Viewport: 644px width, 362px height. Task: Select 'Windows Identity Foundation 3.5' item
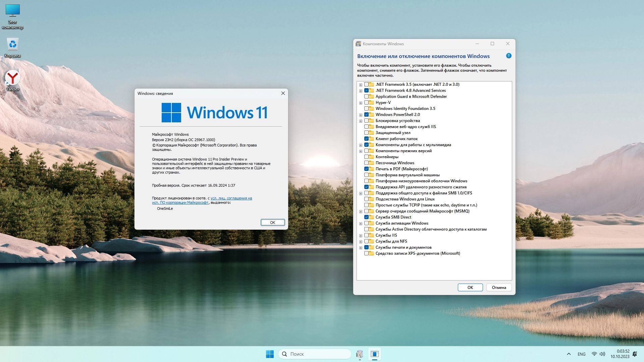tap(405, 109)
